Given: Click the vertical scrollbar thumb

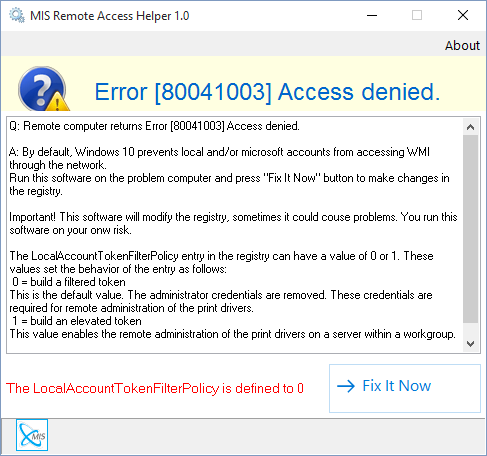Looking at the screenshot, I should tap(470, 229).
